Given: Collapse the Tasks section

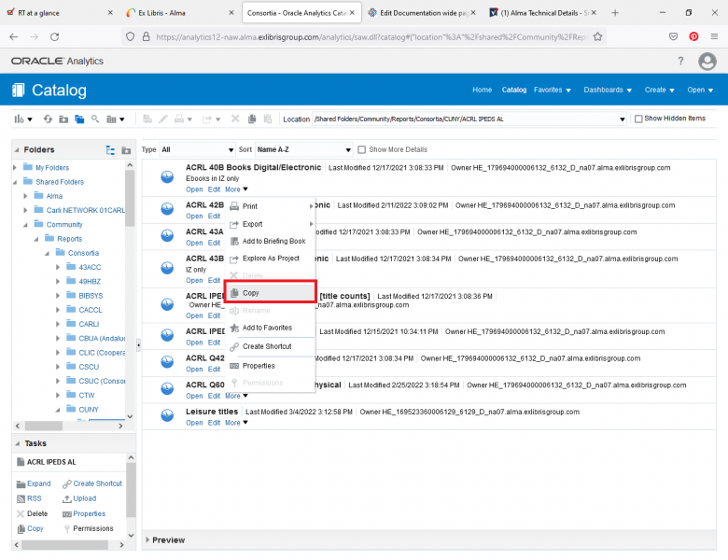Looking at the screenshot, I should click(17, 443).
